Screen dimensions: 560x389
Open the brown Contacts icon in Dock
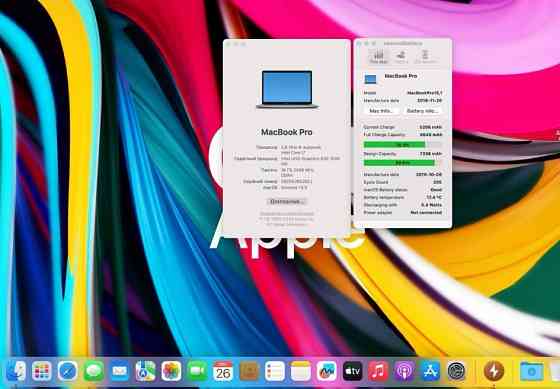249,371
